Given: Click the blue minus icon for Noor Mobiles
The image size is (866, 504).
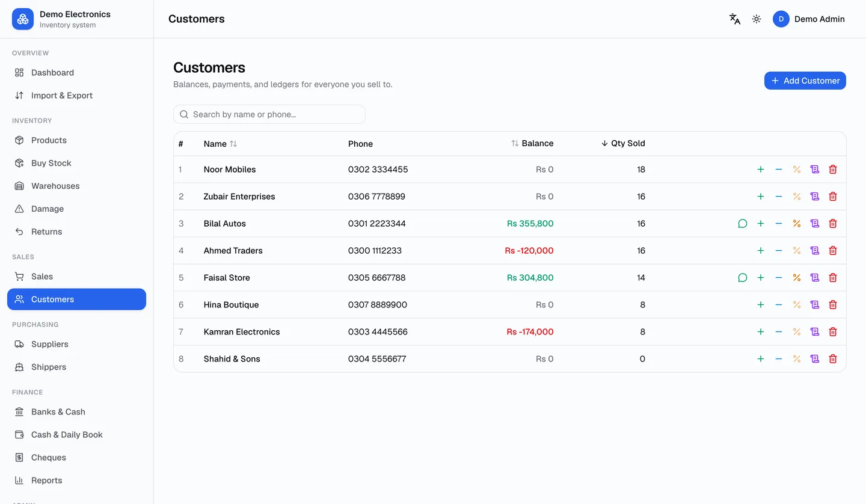Looking at the screenshot, I should (779, 170).
